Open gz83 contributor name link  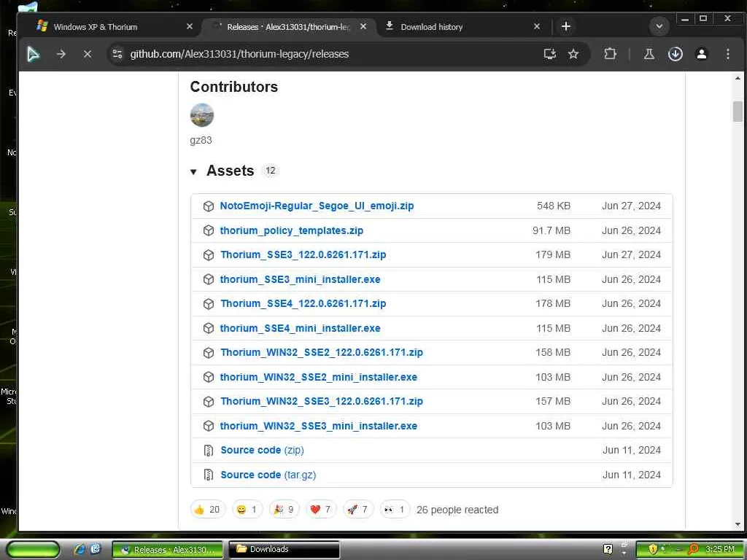[201, 141]
